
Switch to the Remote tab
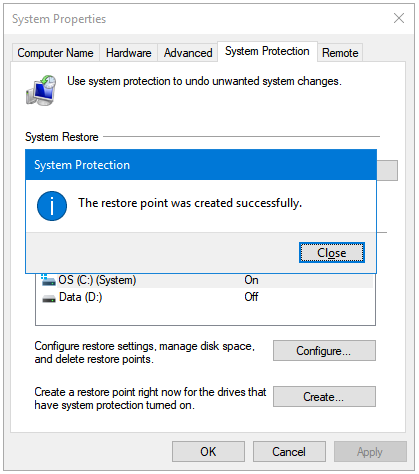340,53
